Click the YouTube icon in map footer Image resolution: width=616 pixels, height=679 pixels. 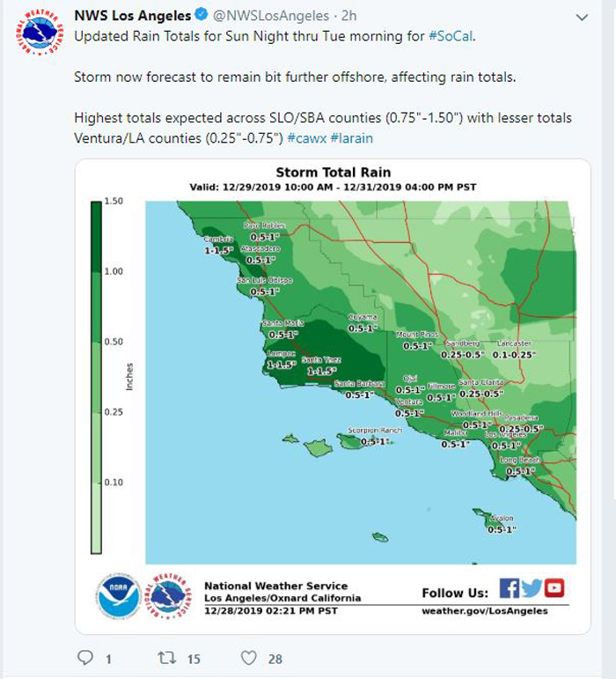554,588
